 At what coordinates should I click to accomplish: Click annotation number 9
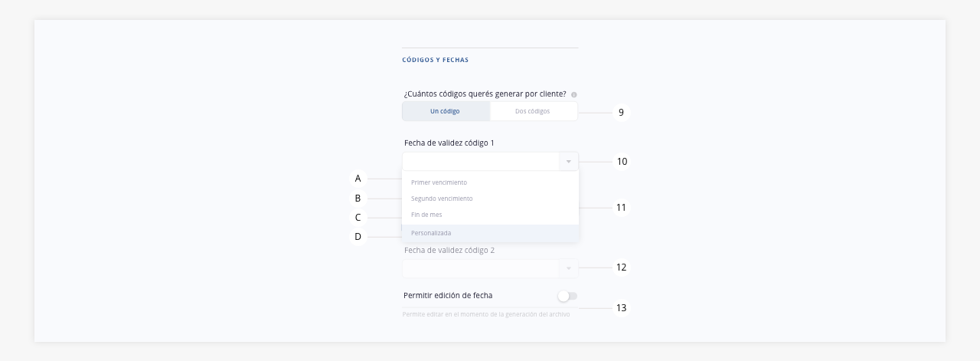pyautogui.click(x=621, y=113)
